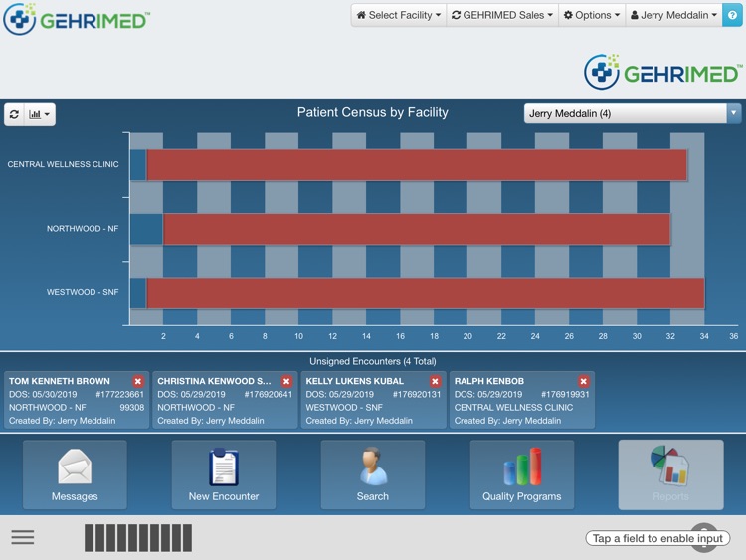Image resolution: width=746 pixels, height=560 pixels.
Task: Open the Select Facility menu
Action: 399,15
